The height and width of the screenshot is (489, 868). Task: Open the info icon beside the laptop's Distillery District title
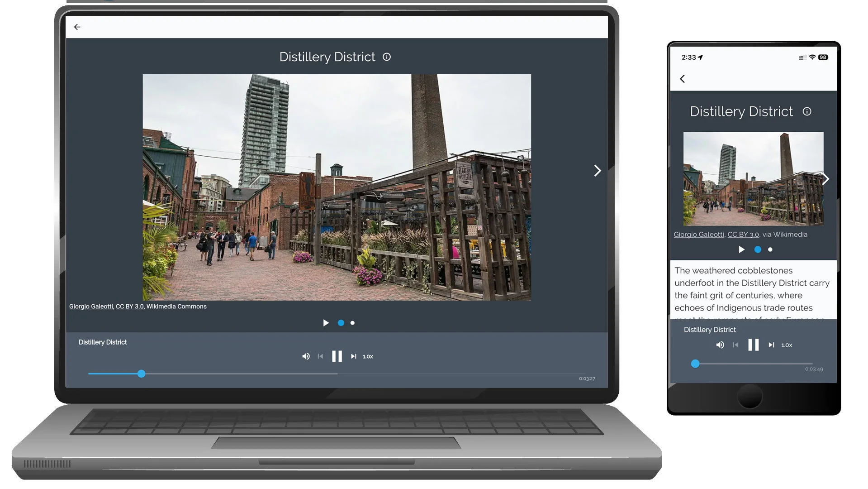click(x=387, y=57)
